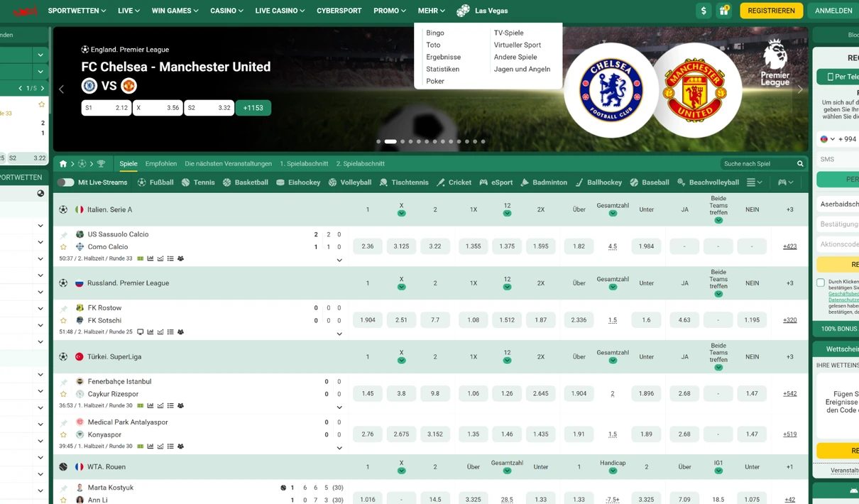Pin the FK Rostow match

pos(63,308)
